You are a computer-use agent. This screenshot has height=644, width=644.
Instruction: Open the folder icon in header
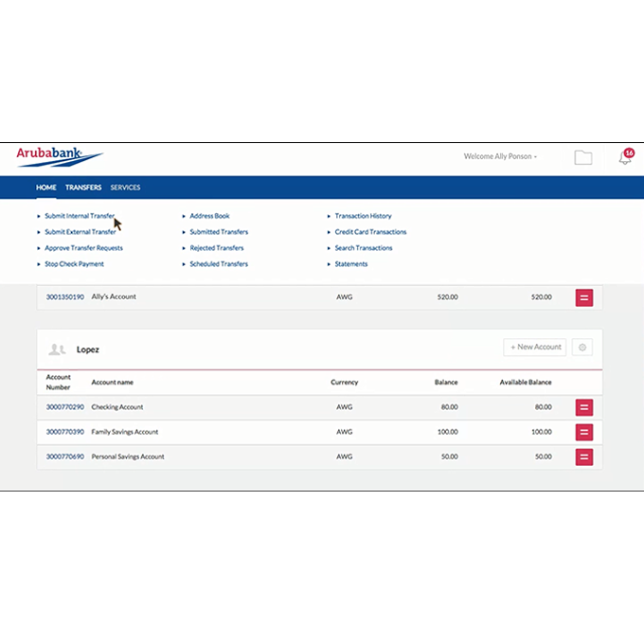(x=583, y=157)
